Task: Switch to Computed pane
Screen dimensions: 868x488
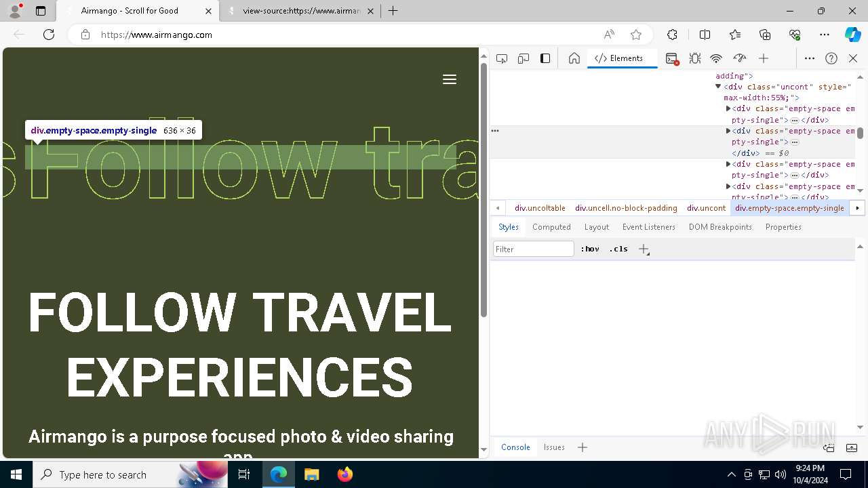Action: pyautogui.click(x=551, y=227)
